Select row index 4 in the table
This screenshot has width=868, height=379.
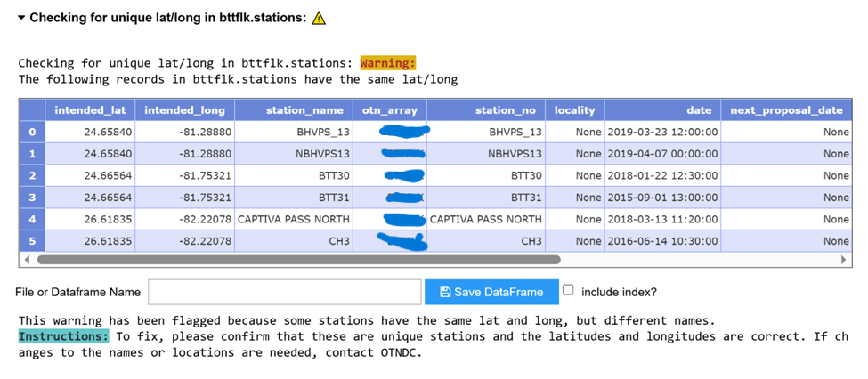tap(32, 219)
